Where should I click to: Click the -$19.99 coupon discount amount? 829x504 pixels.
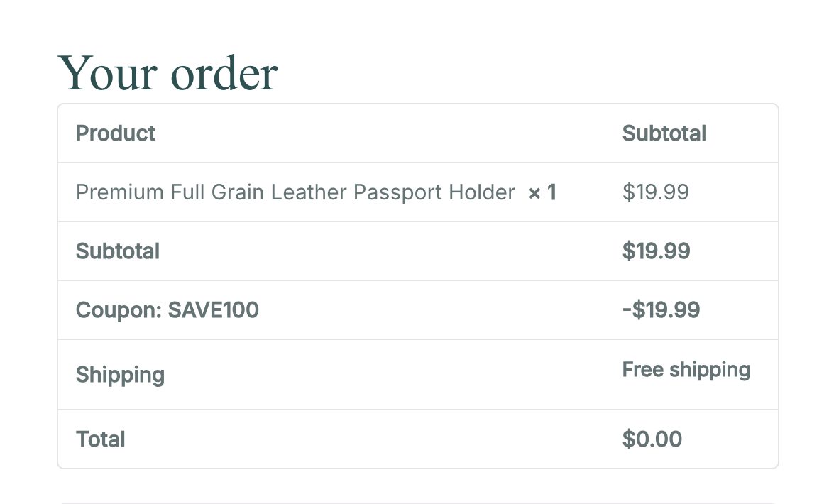coord(661,310)
